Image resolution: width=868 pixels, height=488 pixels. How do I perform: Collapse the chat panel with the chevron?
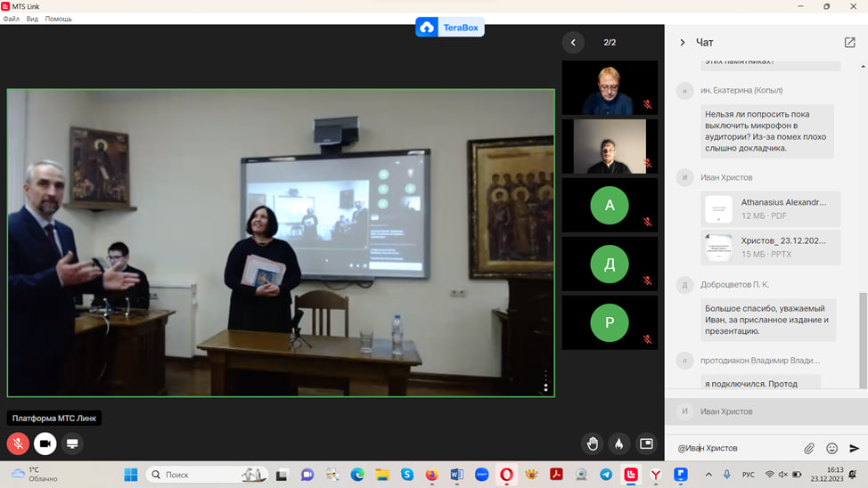pos(682,43)
